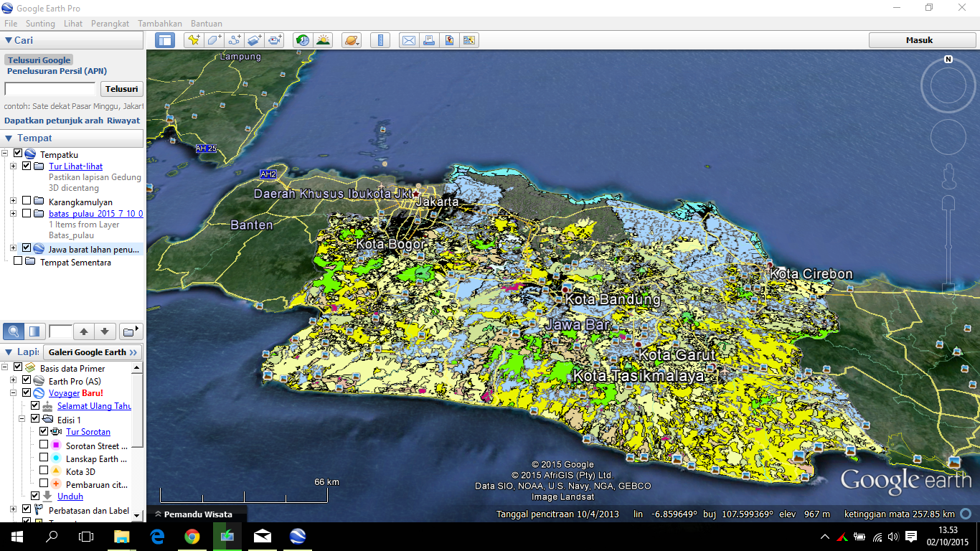The height and width of the screenshot is (551, 980).
Task: Select the Add Placemark tool
Action: (192, 40)
